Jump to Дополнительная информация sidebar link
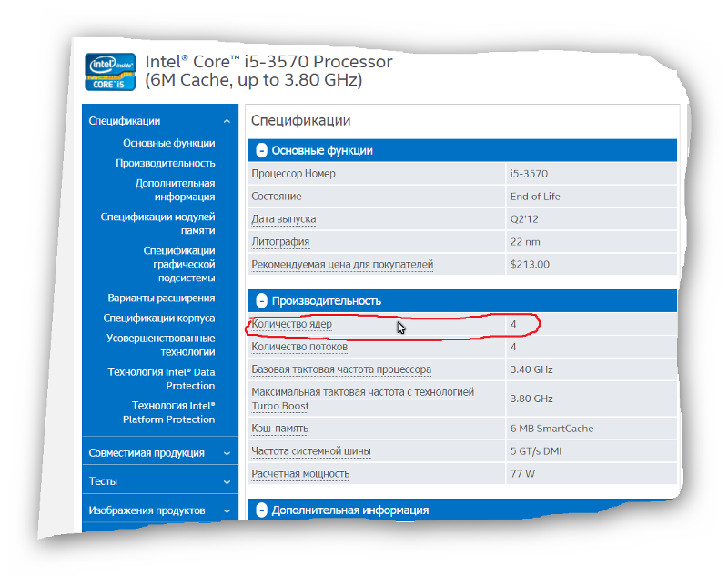728x576 pixels. click(175, 190)
